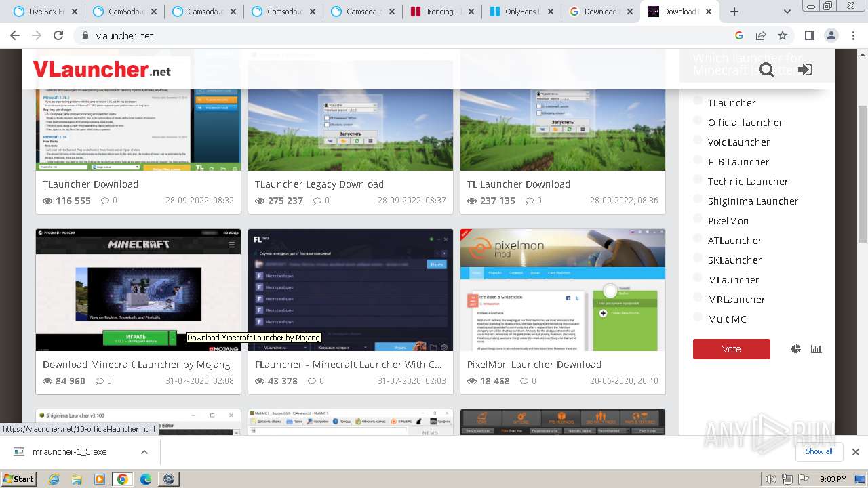Select Shiginima Launcher poll option
868x488 pixels.
[698, 199]
